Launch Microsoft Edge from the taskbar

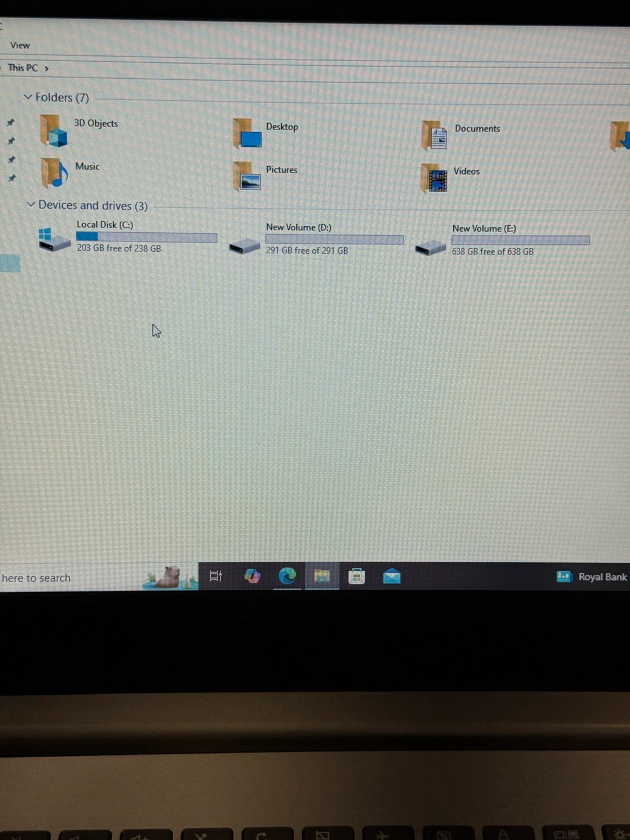click(287, 576)
